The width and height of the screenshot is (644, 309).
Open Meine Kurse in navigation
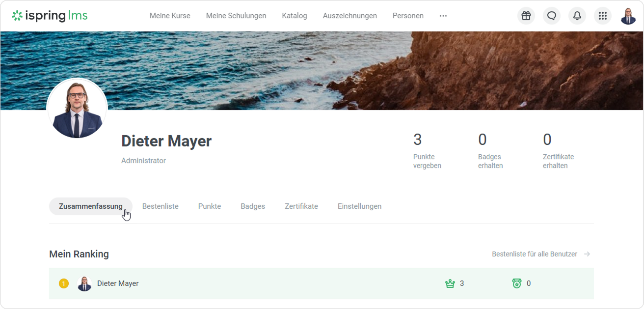point(170,16)
